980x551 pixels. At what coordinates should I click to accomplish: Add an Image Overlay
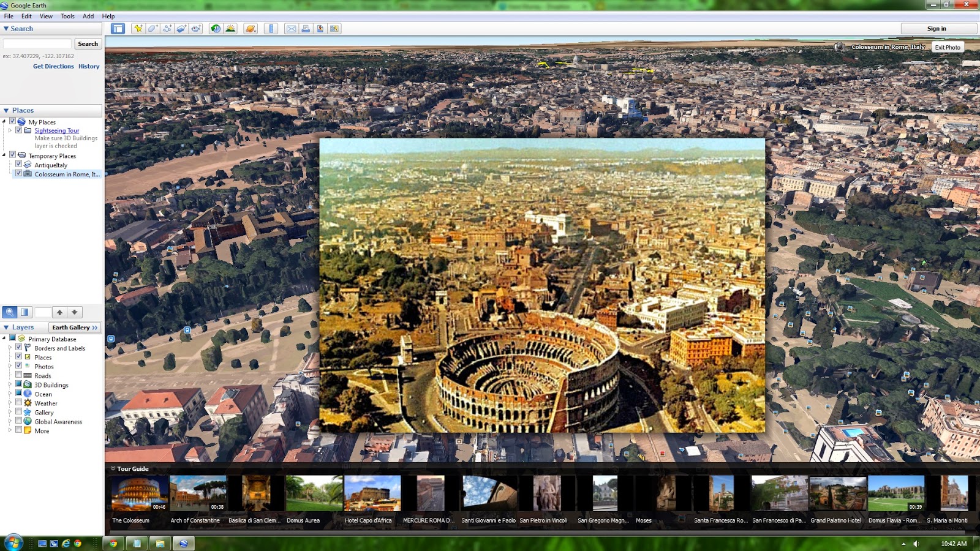(x=182, y=28)
